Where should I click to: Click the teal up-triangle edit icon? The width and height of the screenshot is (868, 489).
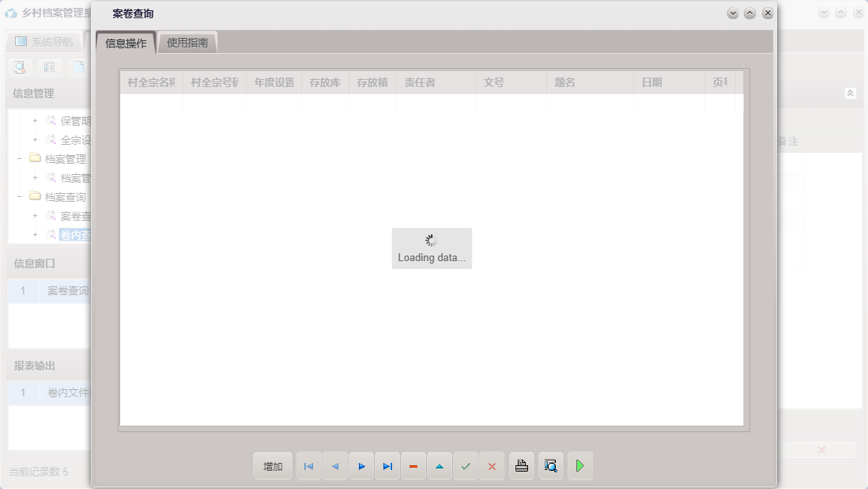click(440, 466)
